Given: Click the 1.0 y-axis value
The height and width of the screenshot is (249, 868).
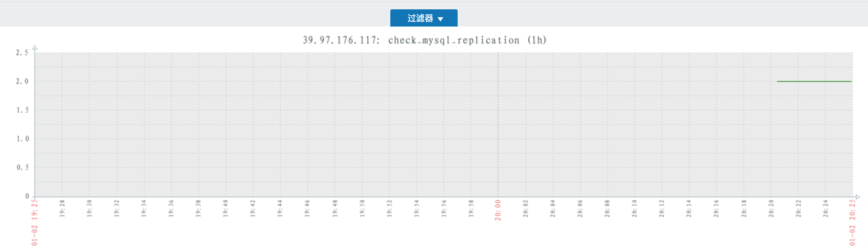Looking at the screenshot, I should pyautogui.click(x=22, y=139).
